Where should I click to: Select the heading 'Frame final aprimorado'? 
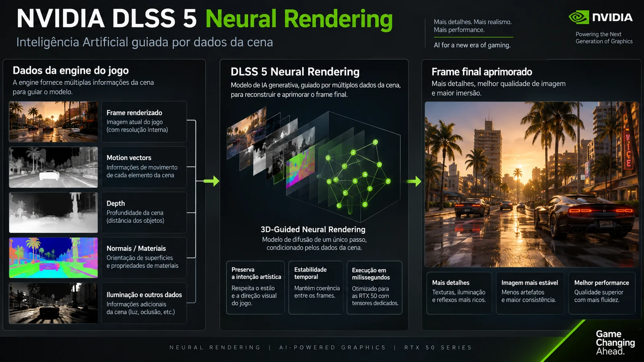pyautogui.click(x=482, y=72)
